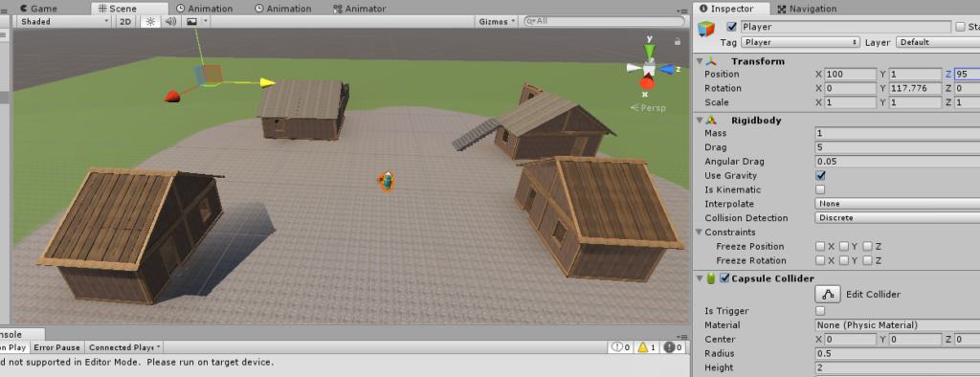
Task: Toggle the 2D view button
Action: (x=125, y=21)
